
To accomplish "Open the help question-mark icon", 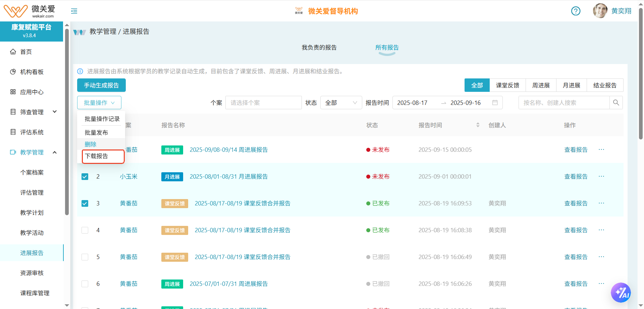I will pos(576,11).
